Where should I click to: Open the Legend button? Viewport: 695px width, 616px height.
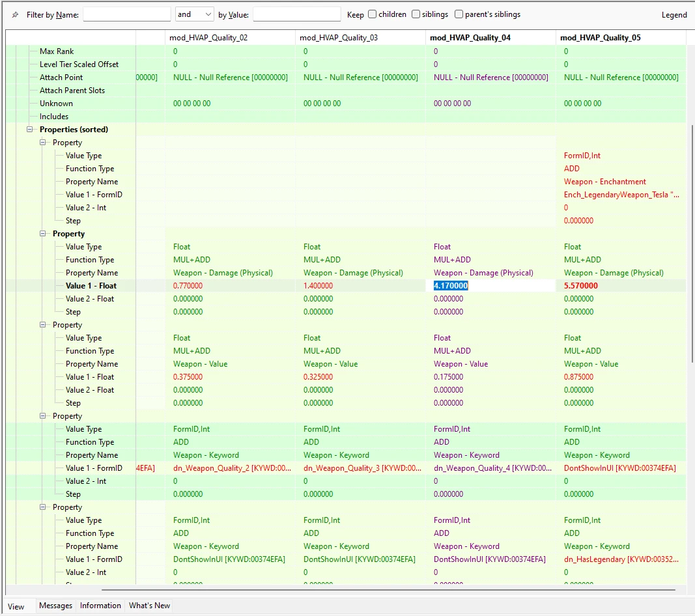click(674, 14)
